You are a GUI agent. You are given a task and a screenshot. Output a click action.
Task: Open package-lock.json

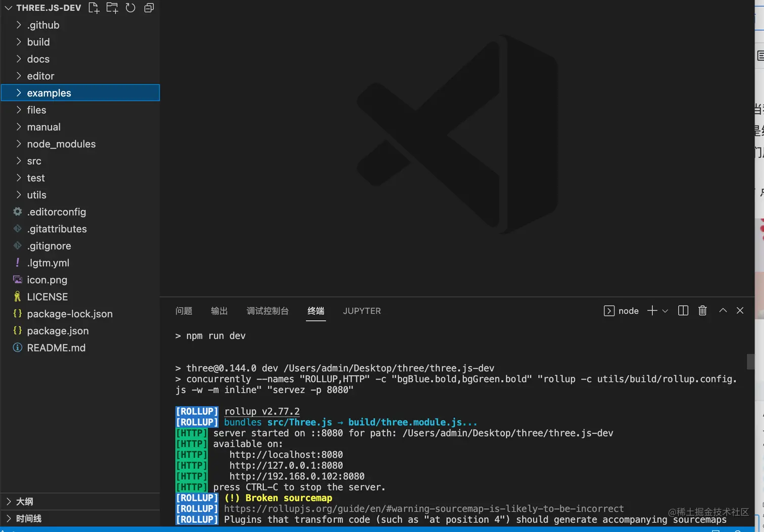pyautogui.click(x=80, y=314)
